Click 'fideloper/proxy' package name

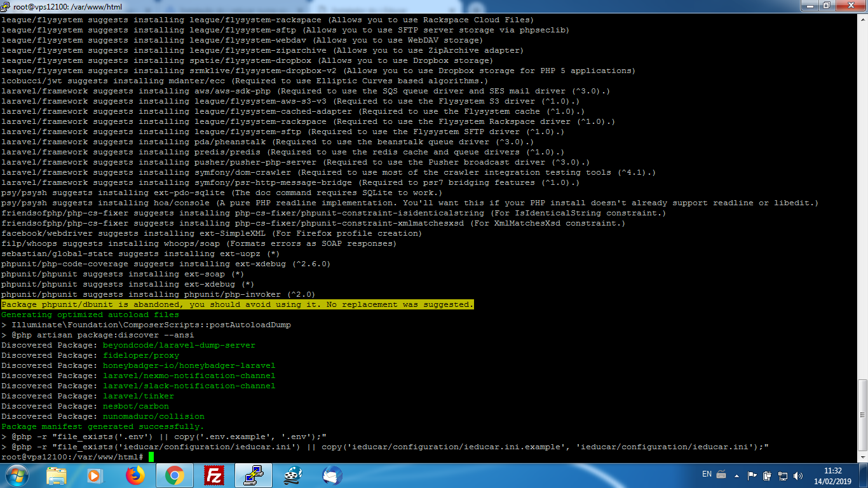tap(141, 355)
